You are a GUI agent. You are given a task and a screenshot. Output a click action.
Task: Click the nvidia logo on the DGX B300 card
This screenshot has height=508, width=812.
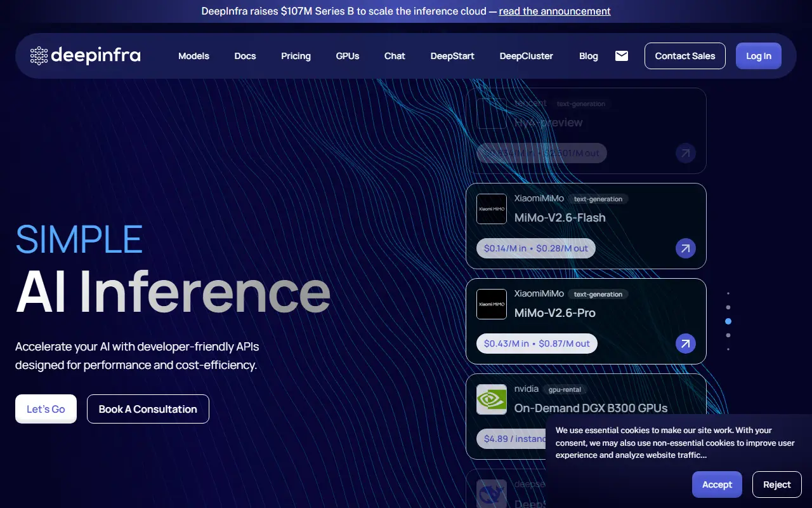pos(492,399)
